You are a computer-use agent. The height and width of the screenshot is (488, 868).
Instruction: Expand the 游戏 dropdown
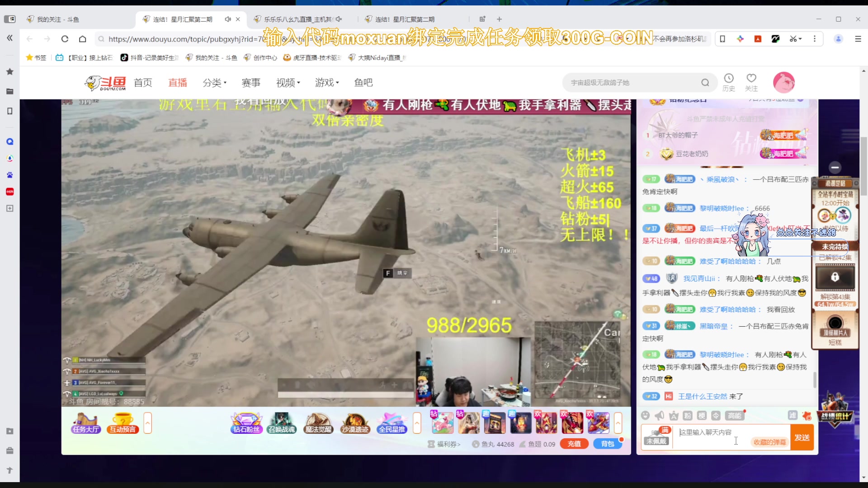pos(327,83)
